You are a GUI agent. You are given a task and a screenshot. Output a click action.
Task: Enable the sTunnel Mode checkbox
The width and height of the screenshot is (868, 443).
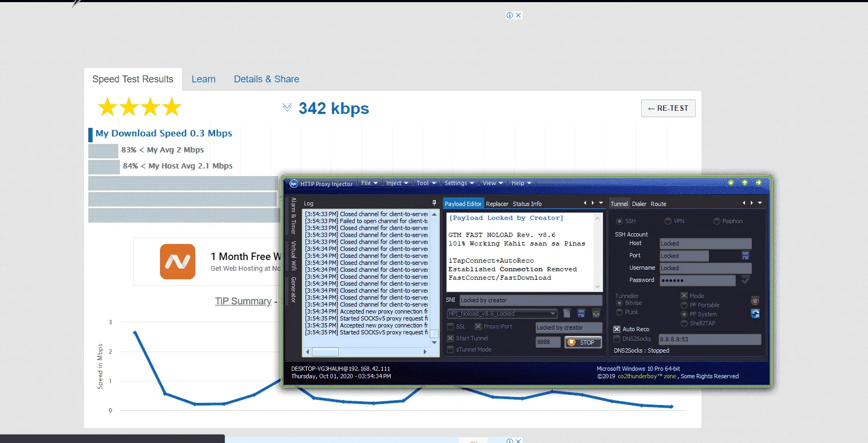click(450, 349)
